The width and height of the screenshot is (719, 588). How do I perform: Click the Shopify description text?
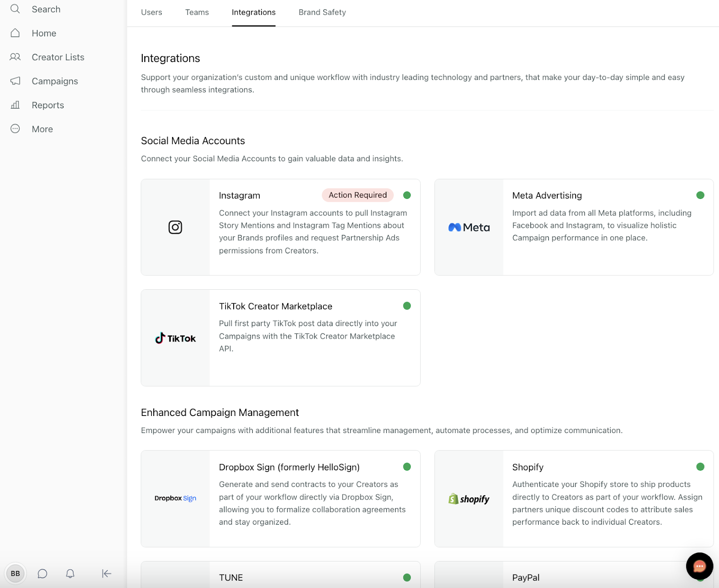(x=607, y=503)
